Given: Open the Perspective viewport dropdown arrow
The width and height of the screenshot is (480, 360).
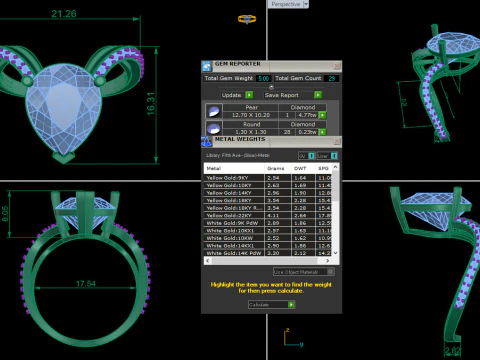Looking at the screenshot, I should click(x=306, y=4).
